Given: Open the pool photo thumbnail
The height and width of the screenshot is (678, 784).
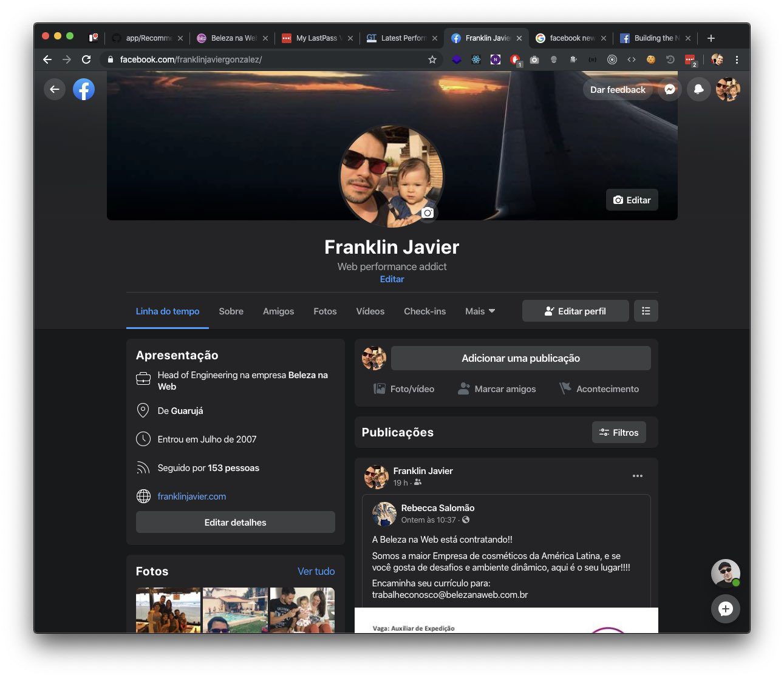Looking at the screenshot, I should pos(235,610).
